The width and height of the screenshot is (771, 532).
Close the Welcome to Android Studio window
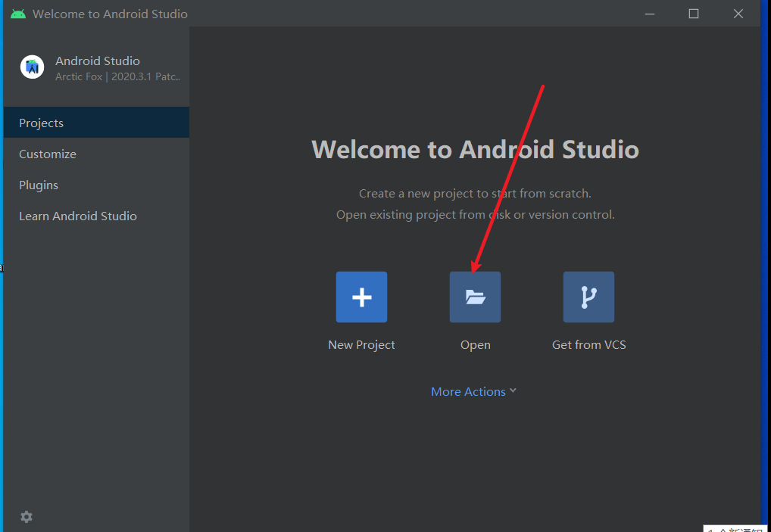tap(738, 14)
